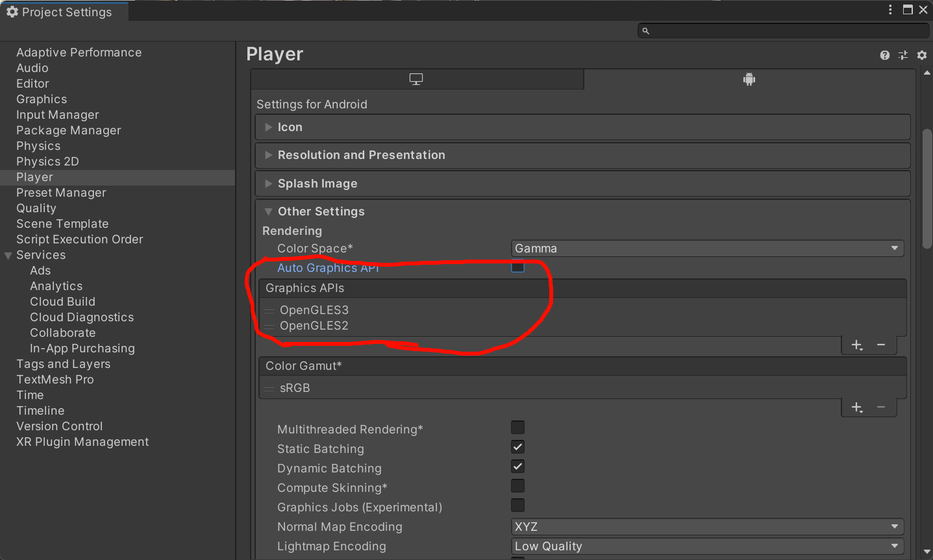
Task: Enable Graphics Jobs (Experimental) checkbox
Action: click(517, 505)
